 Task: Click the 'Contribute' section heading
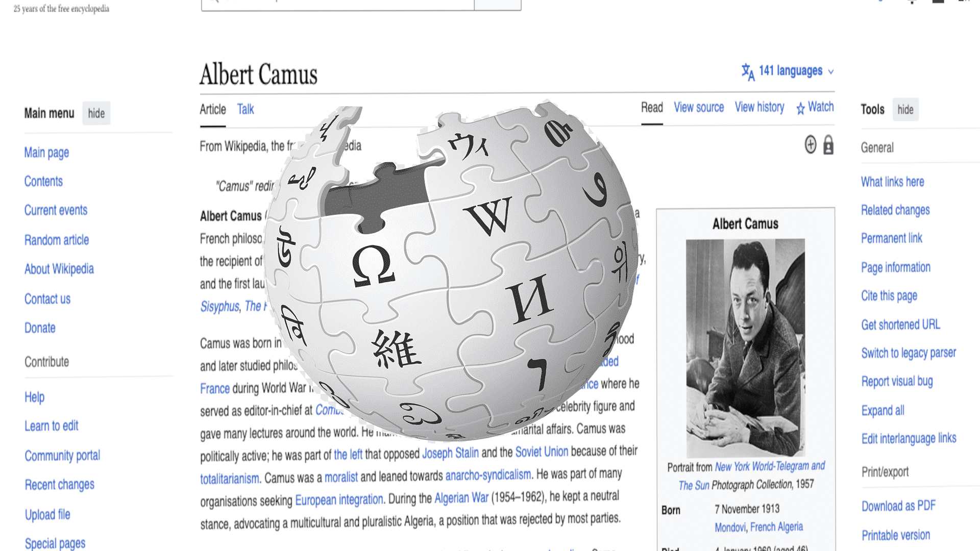(x=46, y=362)
